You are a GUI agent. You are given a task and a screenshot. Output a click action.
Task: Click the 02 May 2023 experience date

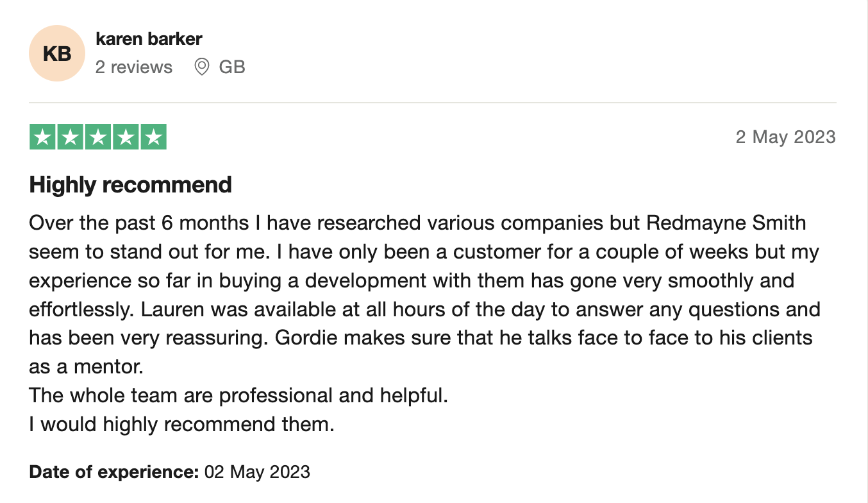click(257, 472)
